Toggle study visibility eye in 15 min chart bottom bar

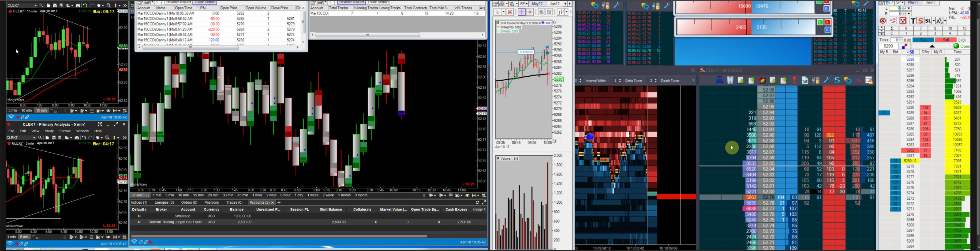point(109,111)
